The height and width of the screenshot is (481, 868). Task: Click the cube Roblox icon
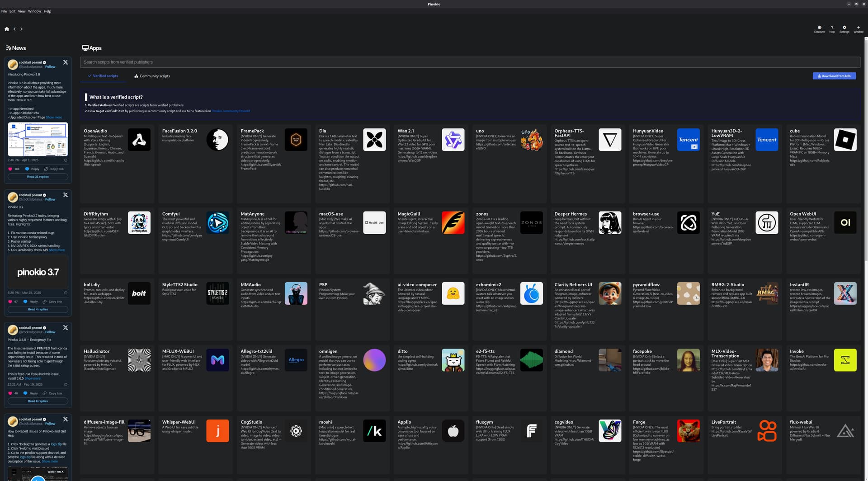[845, 140]
